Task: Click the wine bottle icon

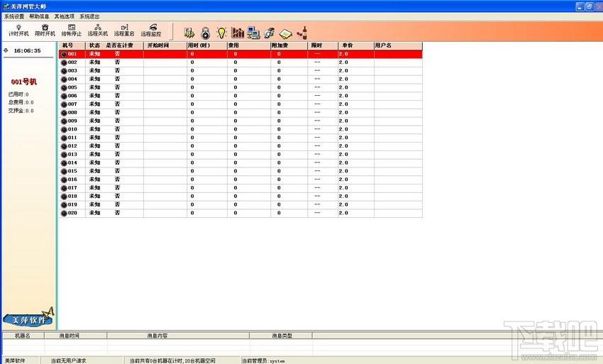Action: (x=303, y=33)
